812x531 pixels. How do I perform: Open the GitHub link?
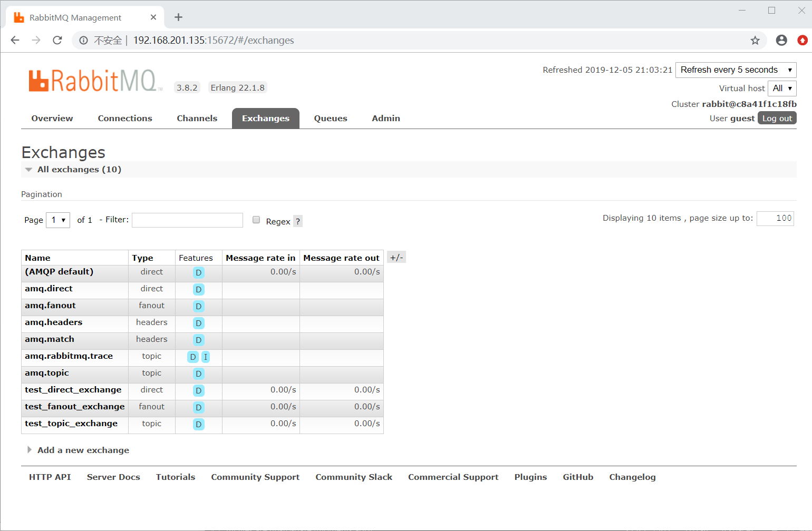pos(578,477)
